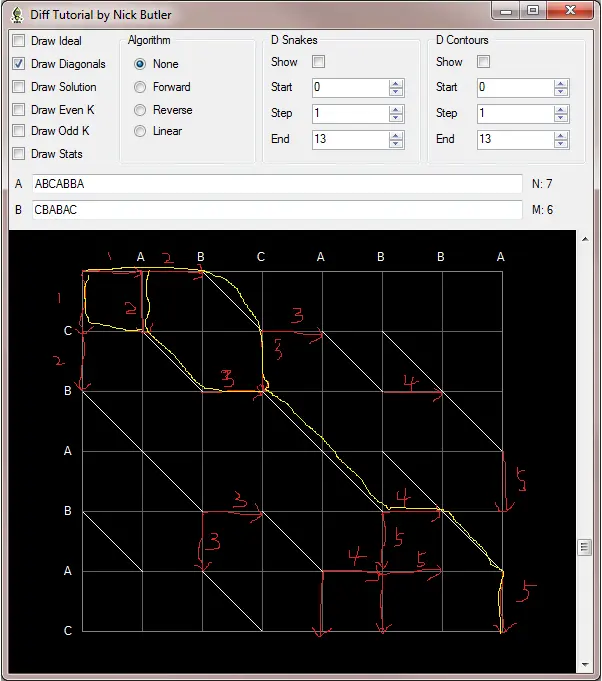Image resolution: width=602 pixels, height=681 pixels.
Task: Click the N: 7 length label
Action: tap(542, 184)
